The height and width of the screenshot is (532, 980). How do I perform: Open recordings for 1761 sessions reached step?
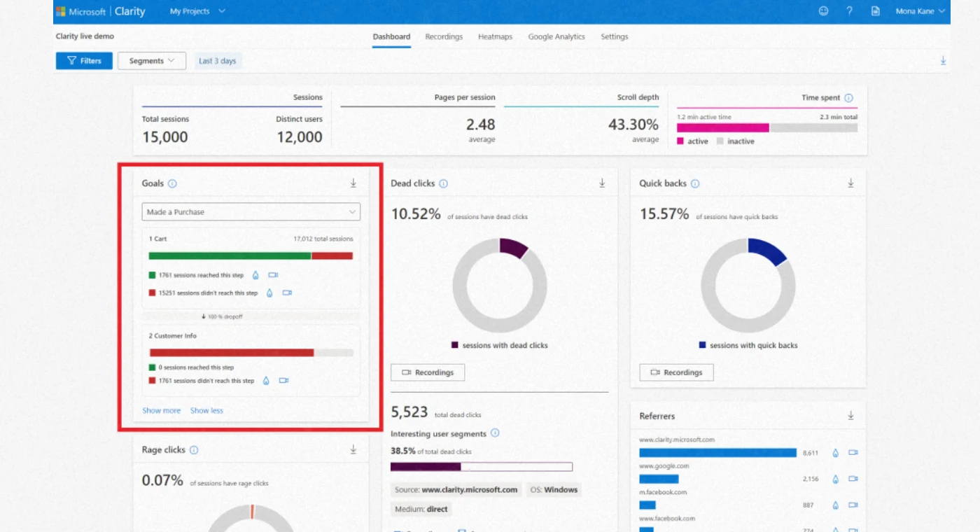click(273, 275)
